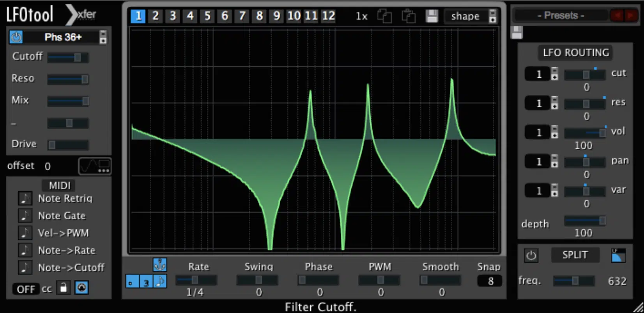Select graph tab 6
This screenshot has height=313, width=644.
pyautogui.click(x=225, y=16)
